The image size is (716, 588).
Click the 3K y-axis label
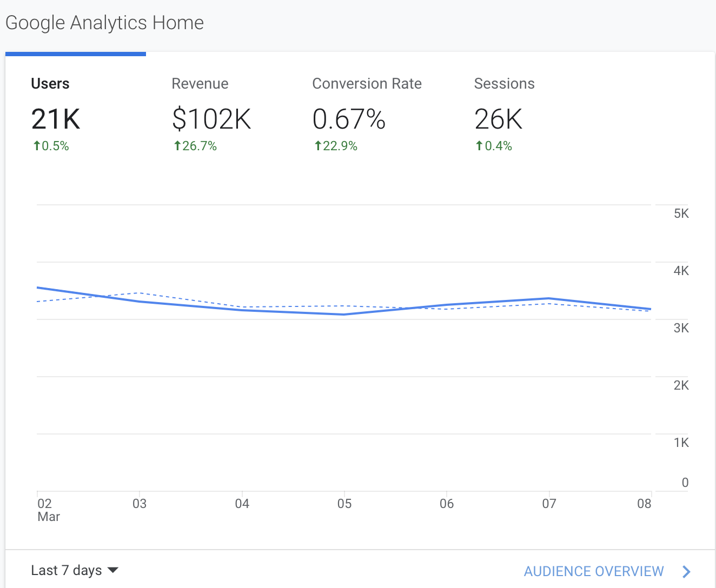coord(681,328)
